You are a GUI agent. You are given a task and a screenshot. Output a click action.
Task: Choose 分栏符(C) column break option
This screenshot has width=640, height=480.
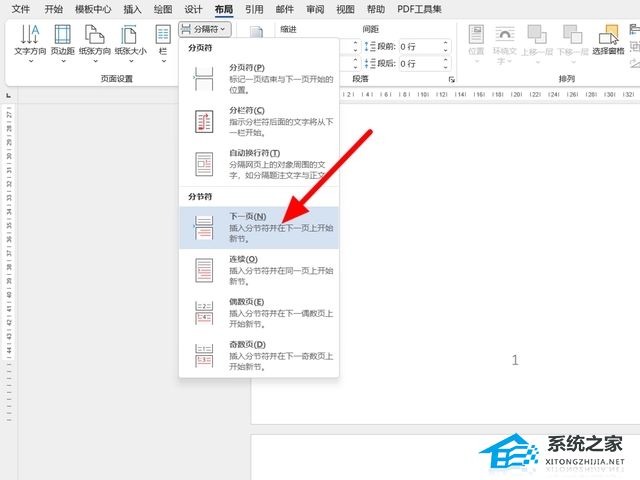click(x=259, y=121)
